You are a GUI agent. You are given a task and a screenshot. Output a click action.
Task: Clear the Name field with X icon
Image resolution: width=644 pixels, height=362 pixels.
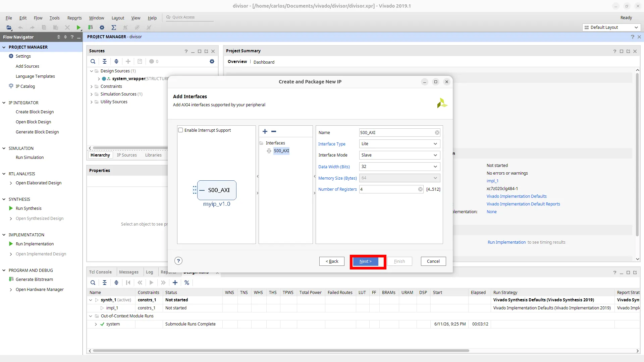(x=437, y=133)
